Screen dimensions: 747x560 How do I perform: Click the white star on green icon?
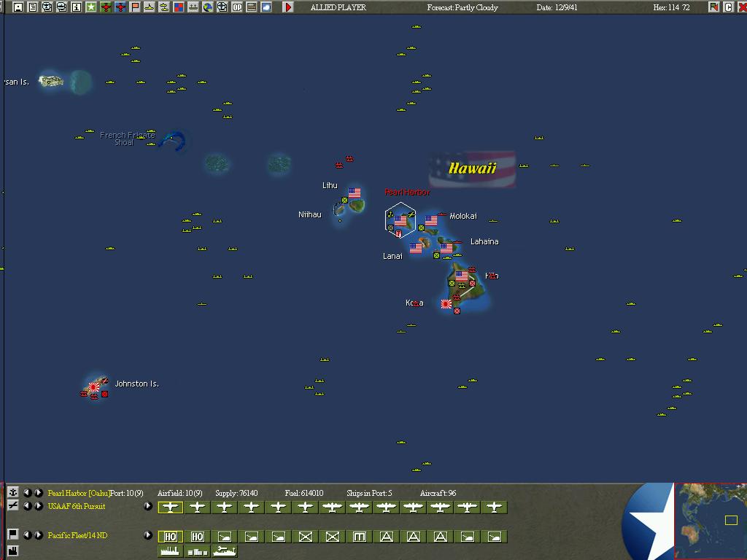point(91,7)
